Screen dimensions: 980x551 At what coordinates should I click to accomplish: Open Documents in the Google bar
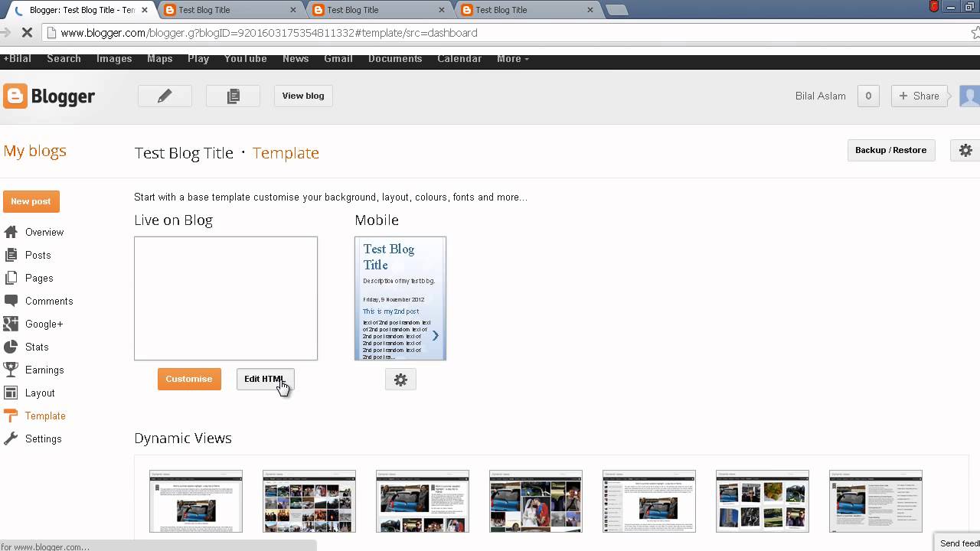tap(395, 59)
